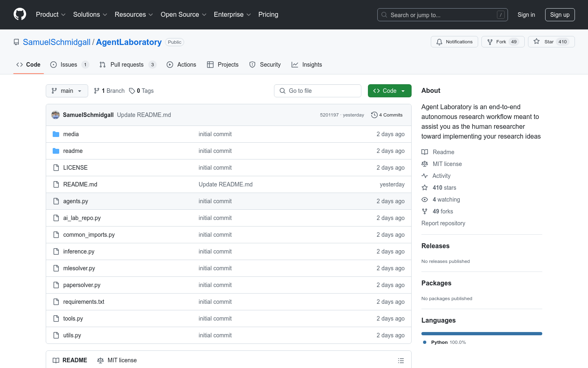Focus the Search or jump to field
The image size is (588, 368).
pos(443,15)
